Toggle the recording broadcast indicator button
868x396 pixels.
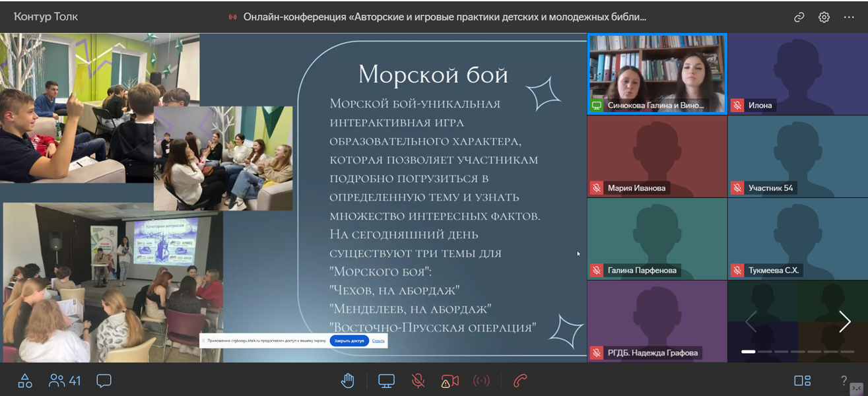click(x=481, y=381)
